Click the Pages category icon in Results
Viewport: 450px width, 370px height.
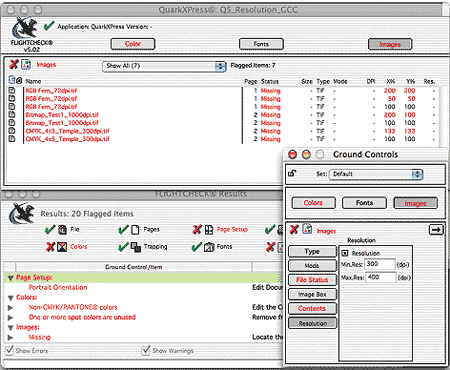coord(135,230)
